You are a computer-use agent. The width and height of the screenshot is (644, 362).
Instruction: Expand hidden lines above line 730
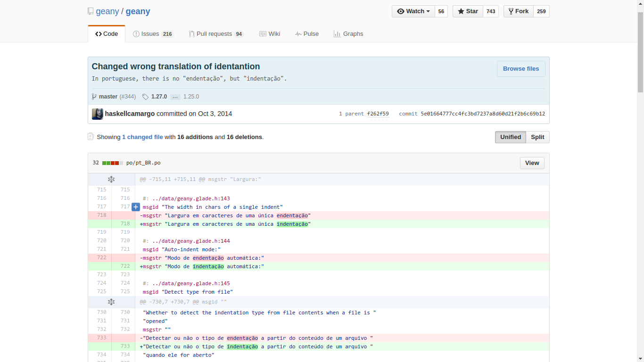(x=111, y=302)
